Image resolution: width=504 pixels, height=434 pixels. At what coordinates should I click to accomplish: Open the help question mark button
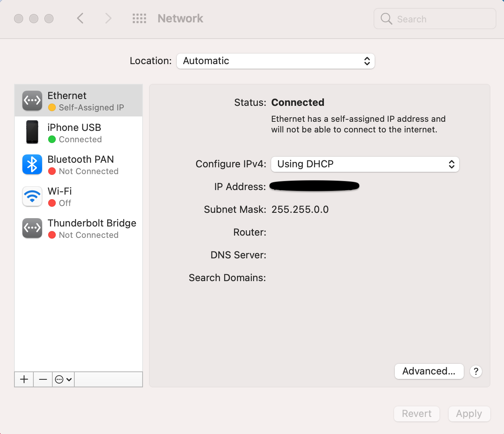[476, 371]
